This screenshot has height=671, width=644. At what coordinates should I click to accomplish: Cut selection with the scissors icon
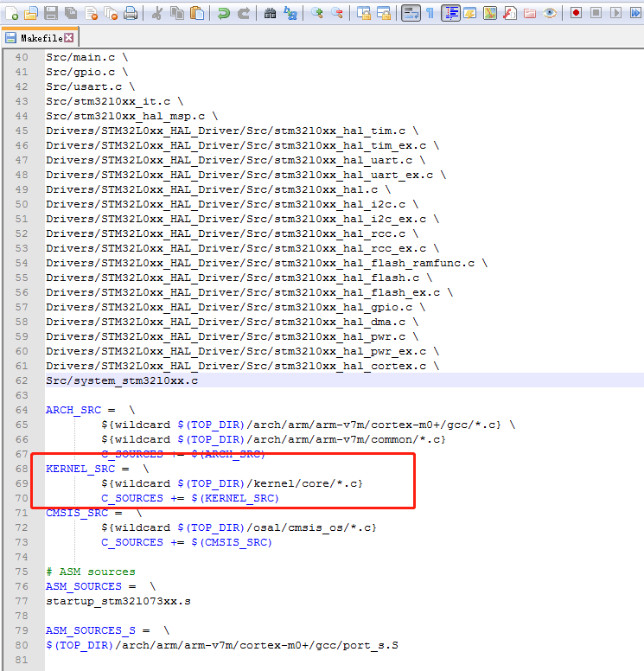pos(158,13)
